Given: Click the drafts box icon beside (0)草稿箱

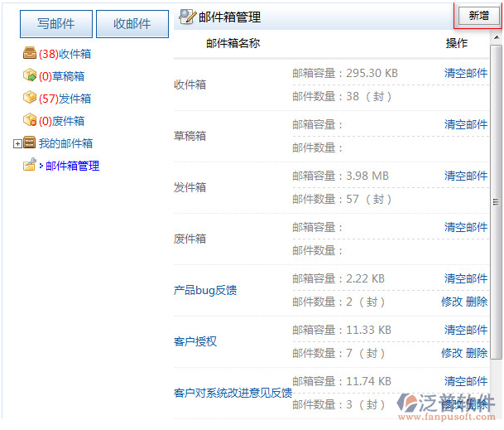Looking at the screenshot, I should [30, 75].
